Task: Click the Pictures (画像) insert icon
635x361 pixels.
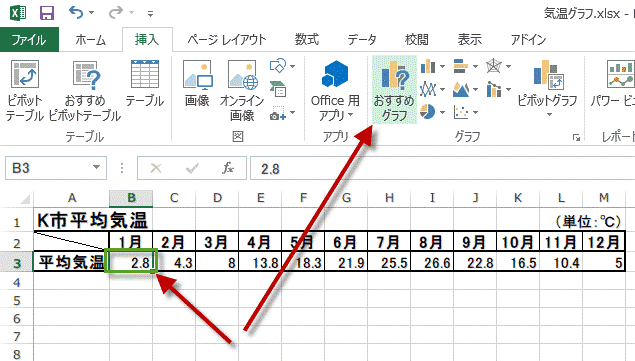Action: (x=197, y=83)
